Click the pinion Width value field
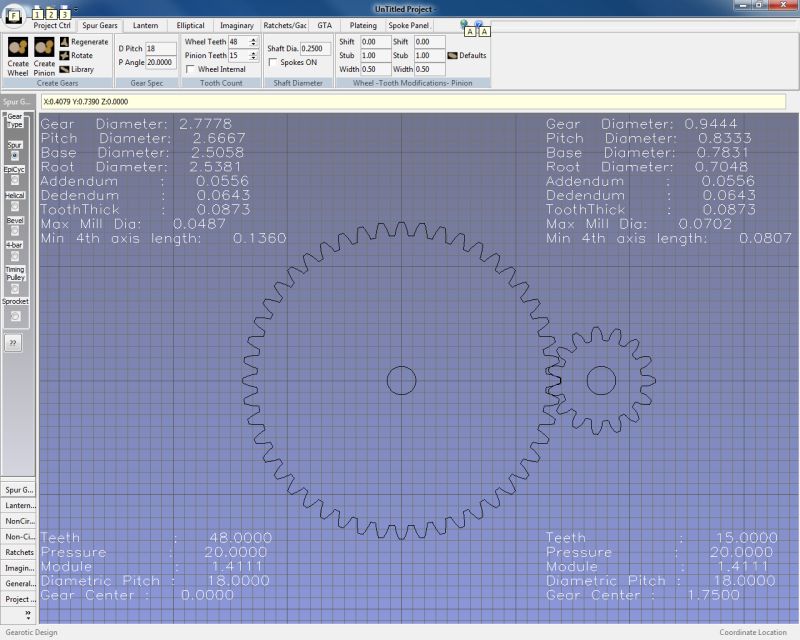The height and width of the screenshot is (640, 800). [430, 69]
